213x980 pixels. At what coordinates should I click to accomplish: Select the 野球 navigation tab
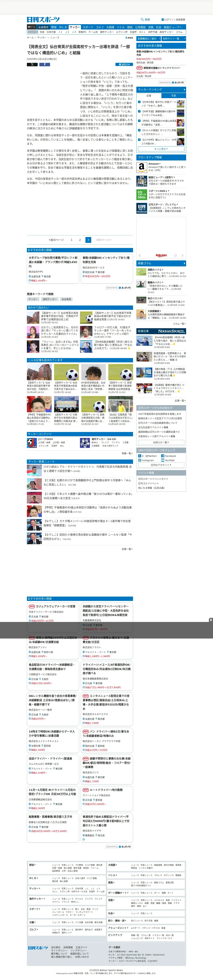(x=54, y=27)
